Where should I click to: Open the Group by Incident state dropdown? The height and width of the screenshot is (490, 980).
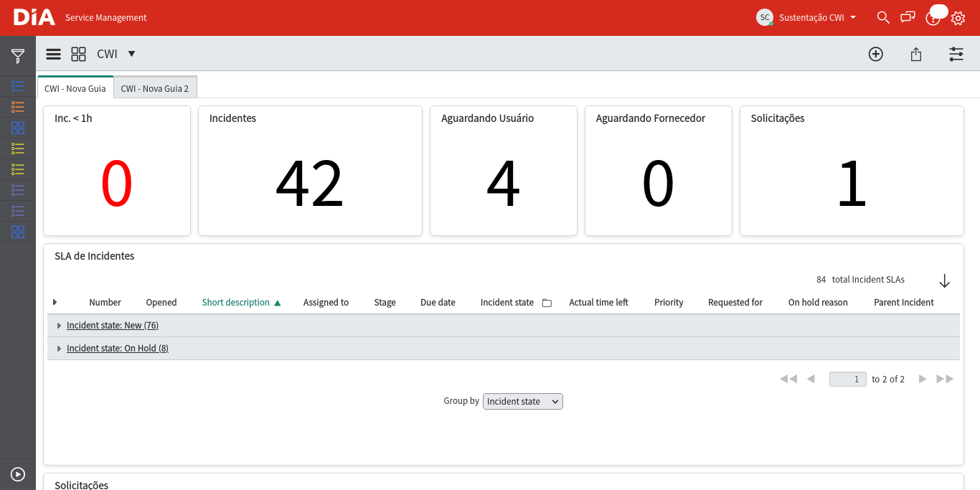[523, 401]
